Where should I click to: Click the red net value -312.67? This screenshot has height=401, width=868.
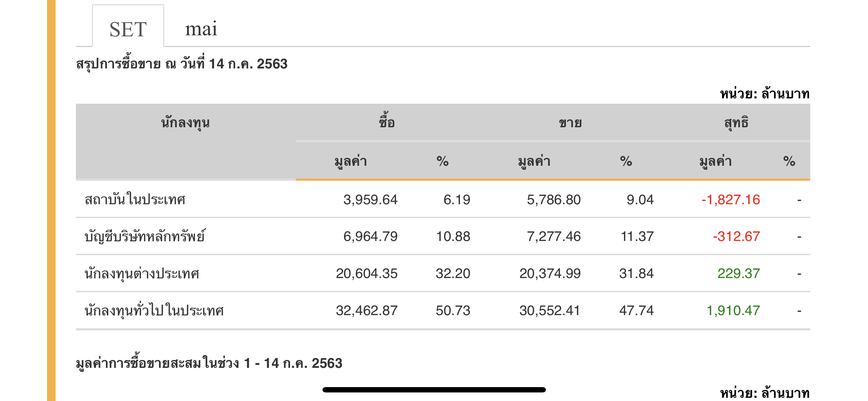click(x=736, y=237)
